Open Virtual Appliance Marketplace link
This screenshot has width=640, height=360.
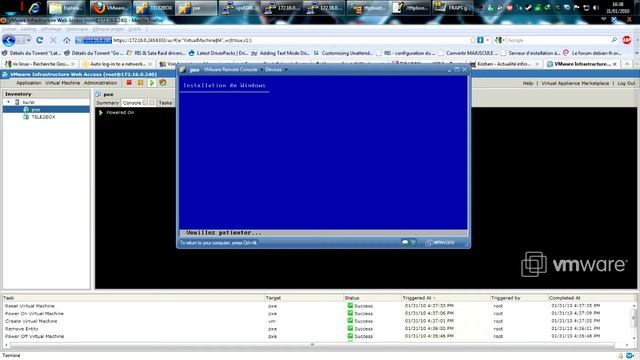[x=575, y=83]
